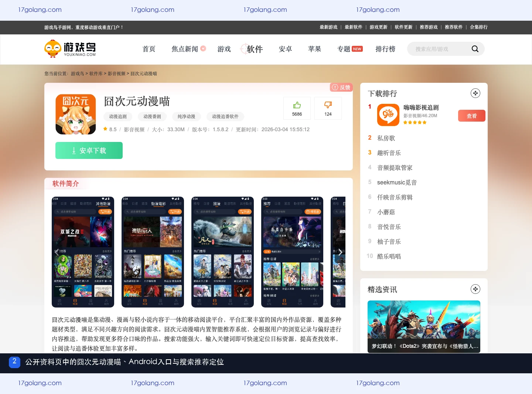Viewport: 532px width, 394px height.
Task: Open the 游戏 nav item
Action: point(224,49)
